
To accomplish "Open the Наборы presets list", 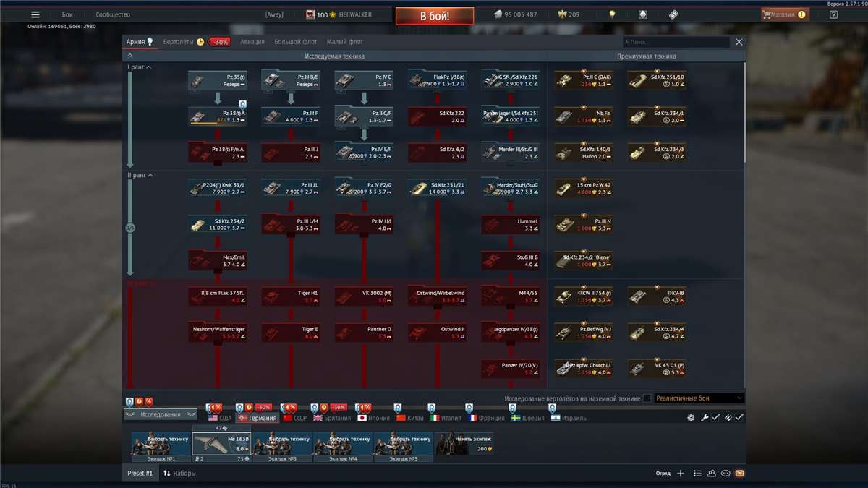I will pos(179,474).
